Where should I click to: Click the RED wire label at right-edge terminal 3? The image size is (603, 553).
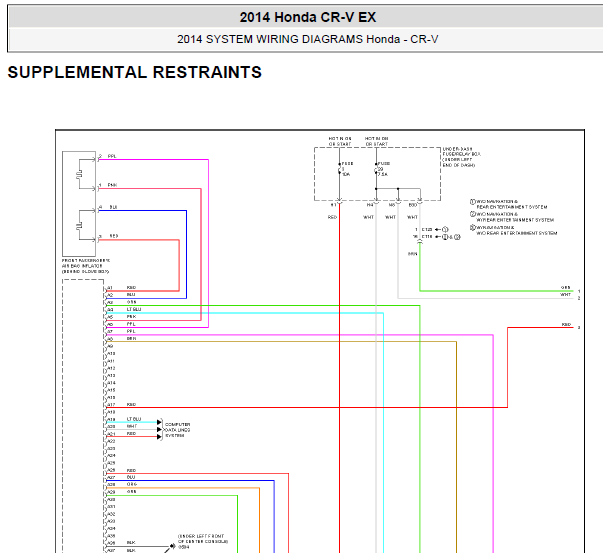click(x=566, y=325)
